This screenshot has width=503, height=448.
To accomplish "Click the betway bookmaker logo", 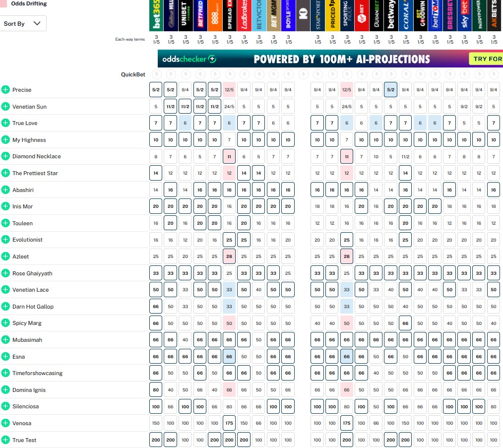I will 391,16.
